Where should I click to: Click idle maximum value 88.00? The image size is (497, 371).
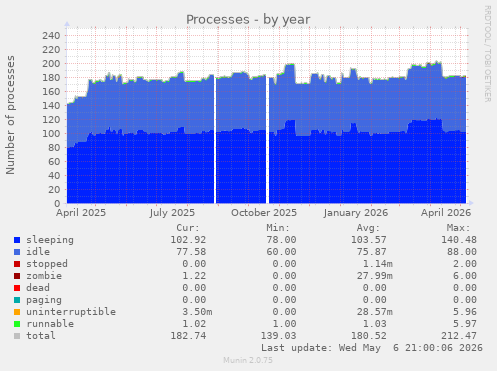click(x=462, y=252)
